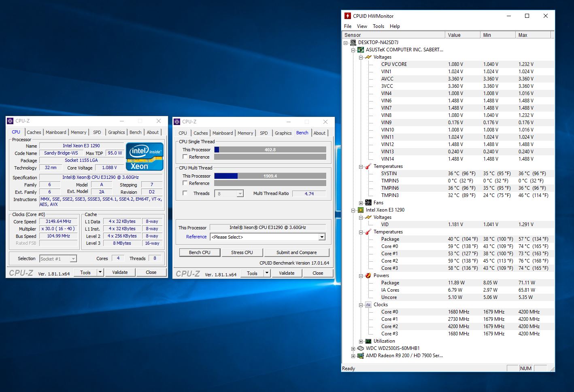Viewport: 574px width, 392px height.
Task: Click the Clocks waveform icon
Action: [368, 305]
